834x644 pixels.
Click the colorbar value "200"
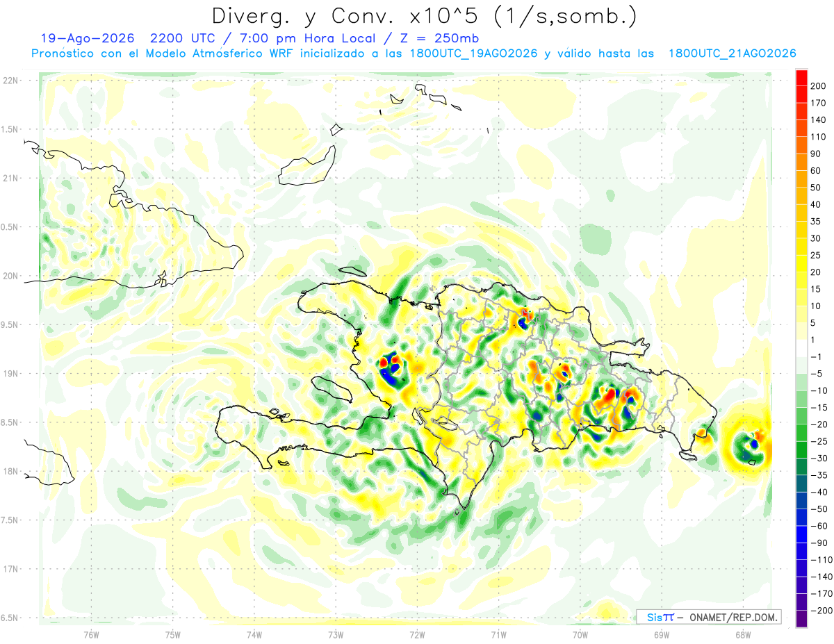[x=817, y=86]
